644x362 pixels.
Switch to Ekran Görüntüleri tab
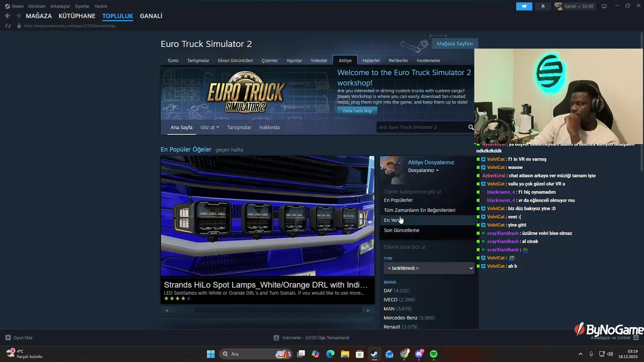click(235, 60)
